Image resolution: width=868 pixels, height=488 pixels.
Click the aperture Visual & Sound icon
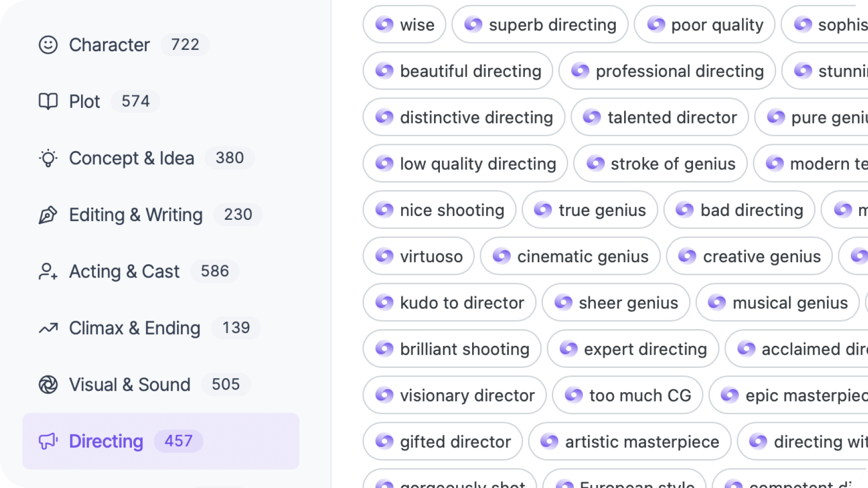[48, 385]
